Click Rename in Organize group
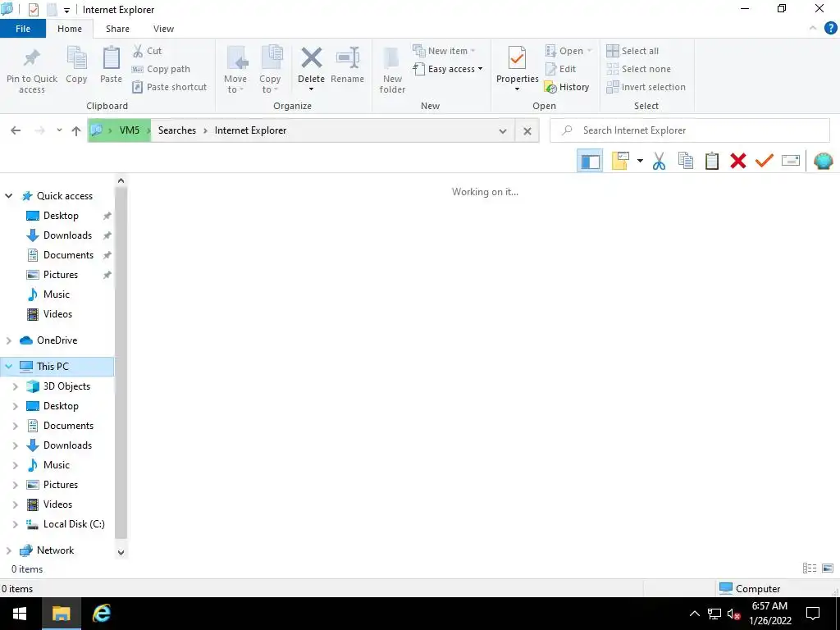This screenshot has height=630, width=840. point(347,65)
